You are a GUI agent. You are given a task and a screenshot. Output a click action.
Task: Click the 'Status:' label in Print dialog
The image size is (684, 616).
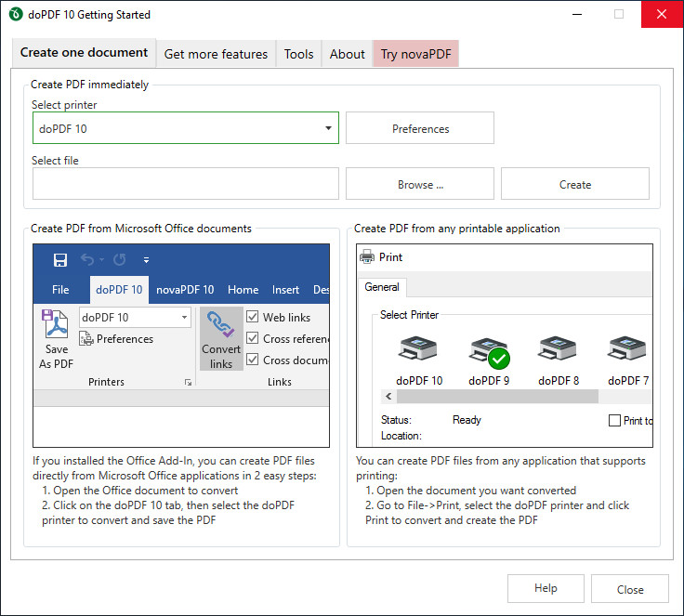[396, 420]
